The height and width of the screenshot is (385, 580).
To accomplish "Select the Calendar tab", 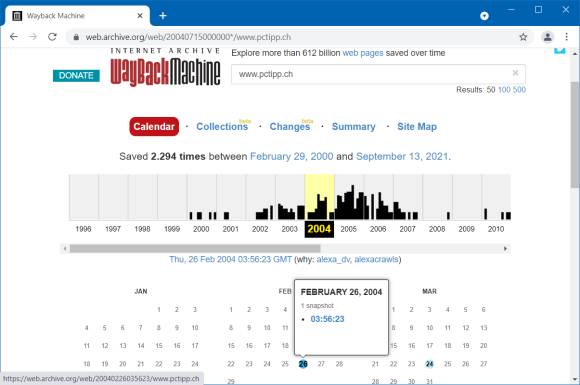I will click(x=154, y=126).
